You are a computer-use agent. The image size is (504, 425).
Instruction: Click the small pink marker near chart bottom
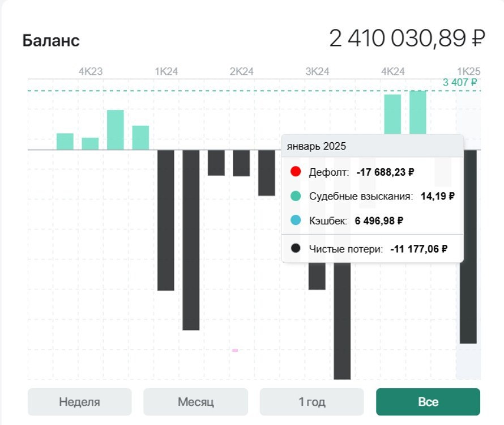tap(235, 350)
